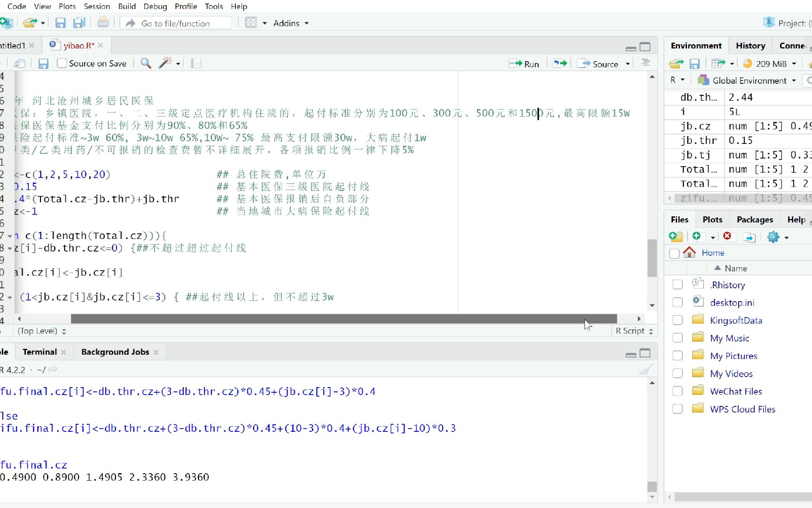Click the rename file icon

tap(750, 237)
